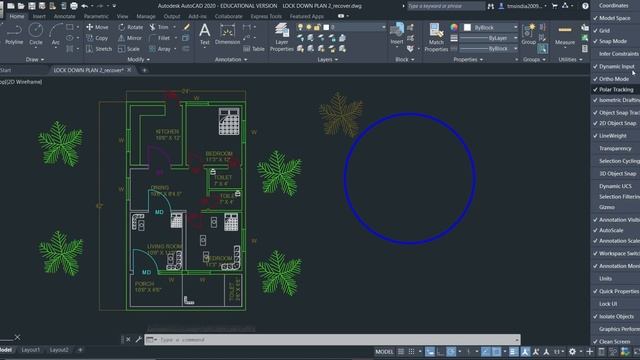Open the ByBlock color dropdown
Screen dimensions: 640x360
(x=515, y=27)
